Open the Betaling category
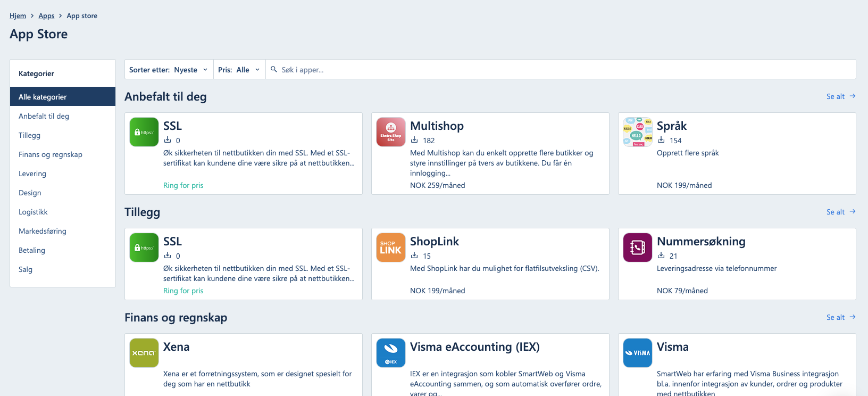Viewport: 868px width, 396px height. pos(63,250)
